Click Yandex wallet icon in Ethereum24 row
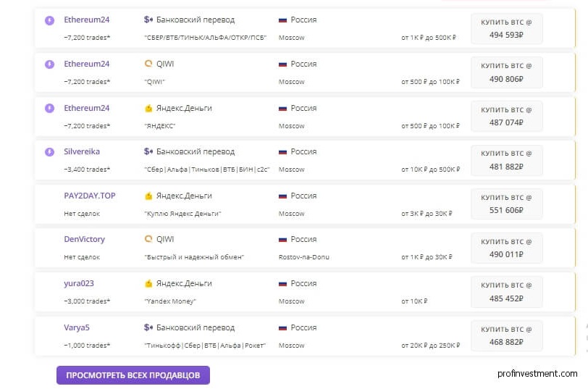 148,109
